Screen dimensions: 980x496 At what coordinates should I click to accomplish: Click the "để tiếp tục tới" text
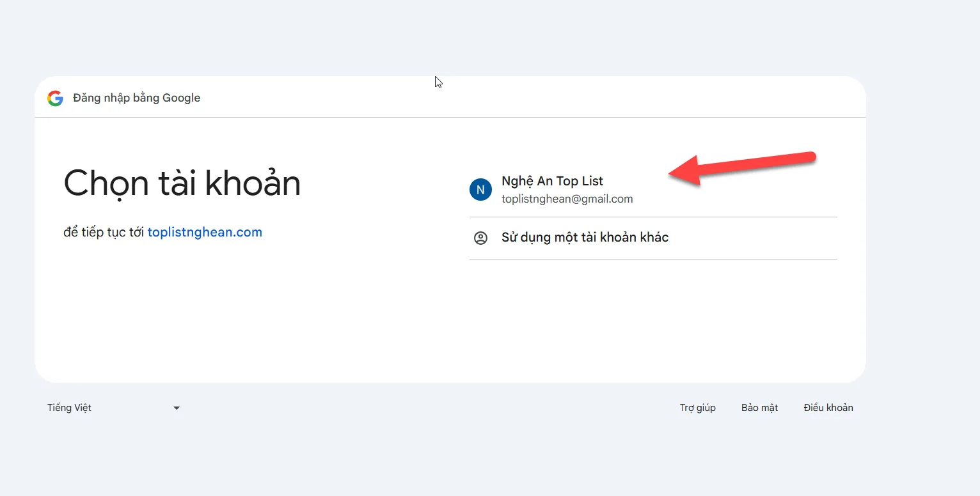pyautogui.click(x=104, y=232)
